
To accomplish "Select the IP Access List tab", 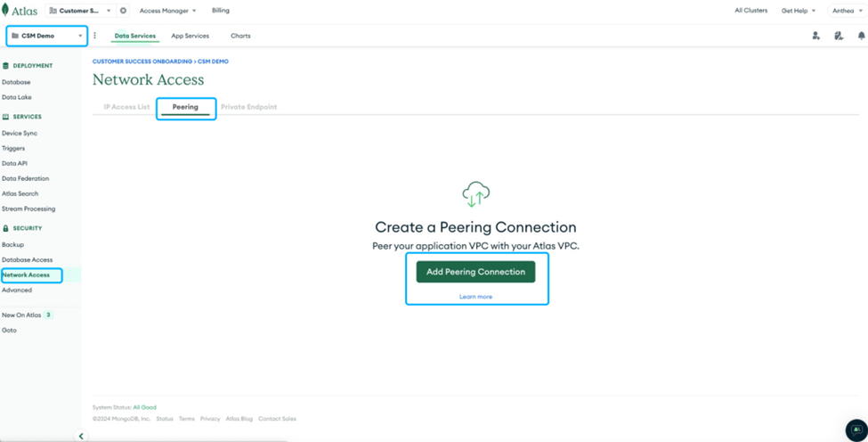I will [126, 107].
